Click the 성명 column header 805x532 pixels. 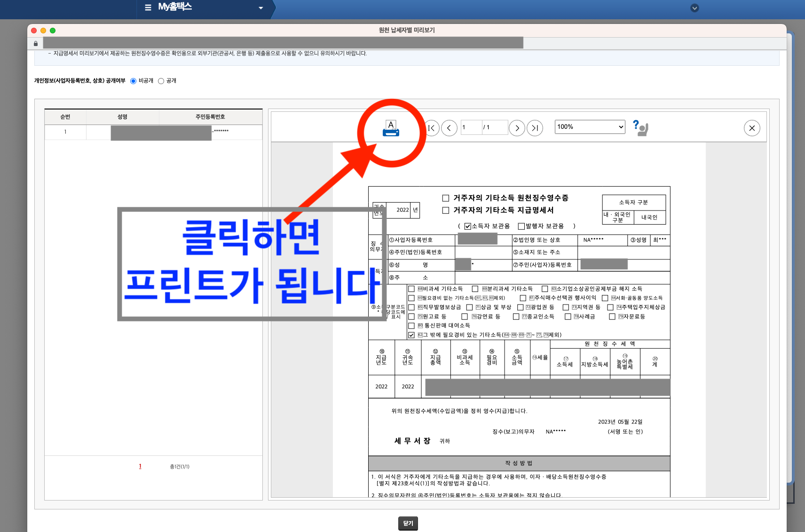pyautogui.click(x=123, y=117)
